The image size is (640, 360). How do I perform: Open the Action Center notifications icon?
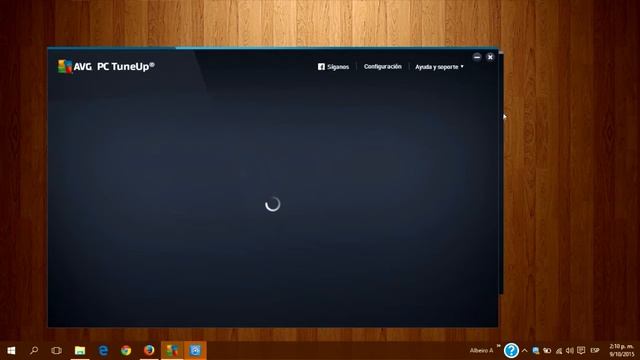tap(581, 351)
